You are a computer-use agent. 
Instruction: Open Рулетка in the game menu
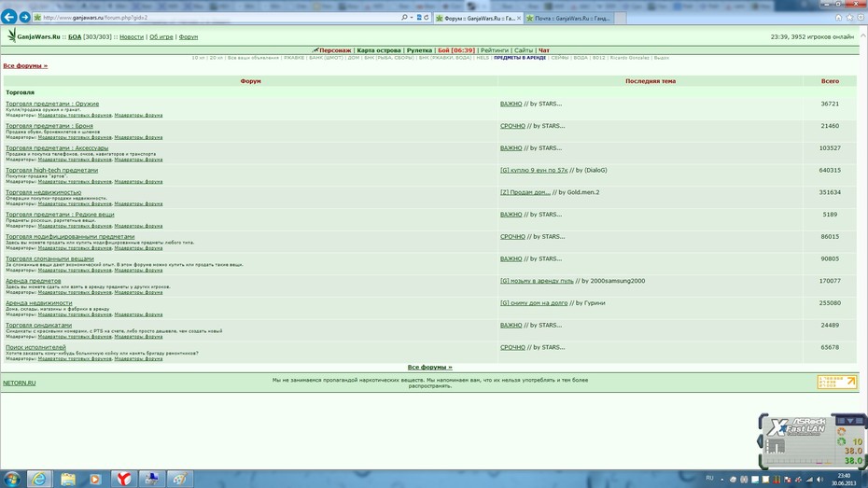pyautogui.click(x=419, y=50)
